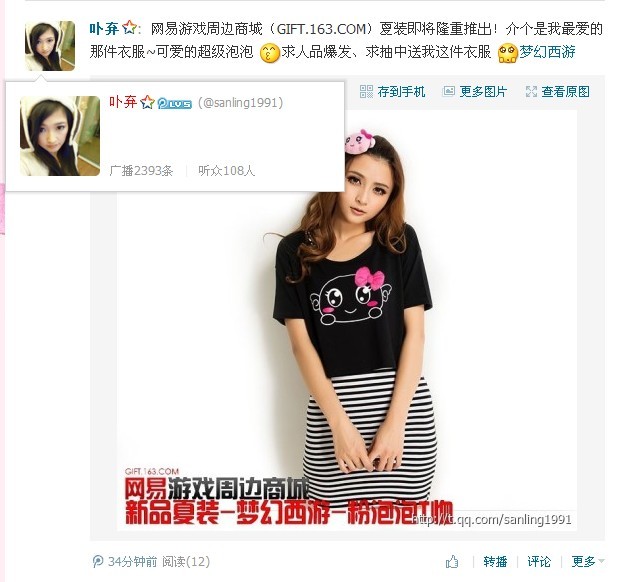622x582 pixels.
Task: Click 转播 to repost this broadcast
Action: click(495, 561)
